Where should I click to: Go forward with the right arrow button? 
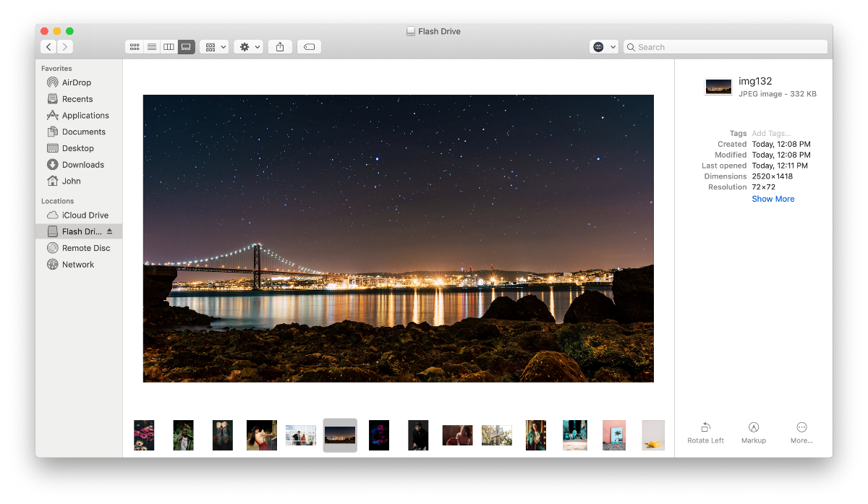click(x=65, y=47)
